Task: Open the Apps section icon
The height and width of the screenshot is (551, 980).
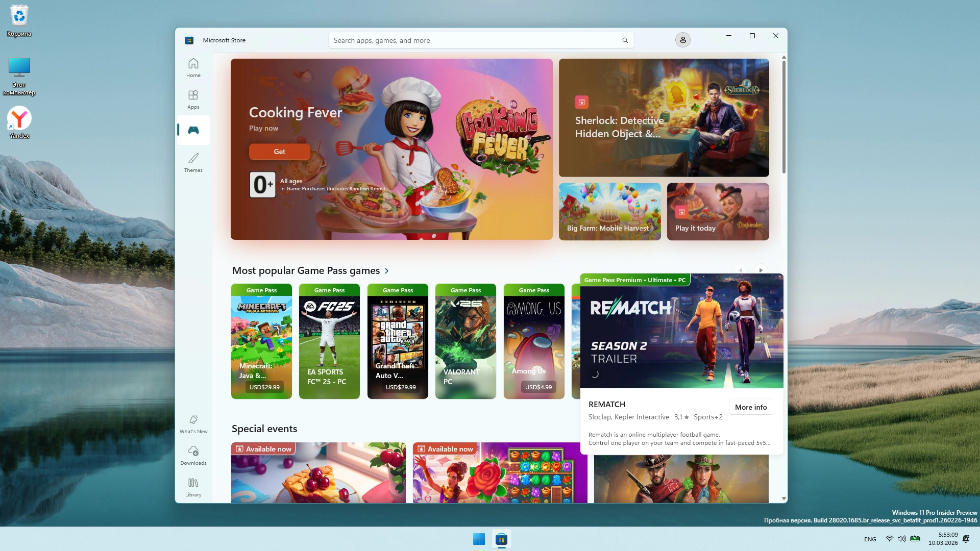Action: coord(193,99)
